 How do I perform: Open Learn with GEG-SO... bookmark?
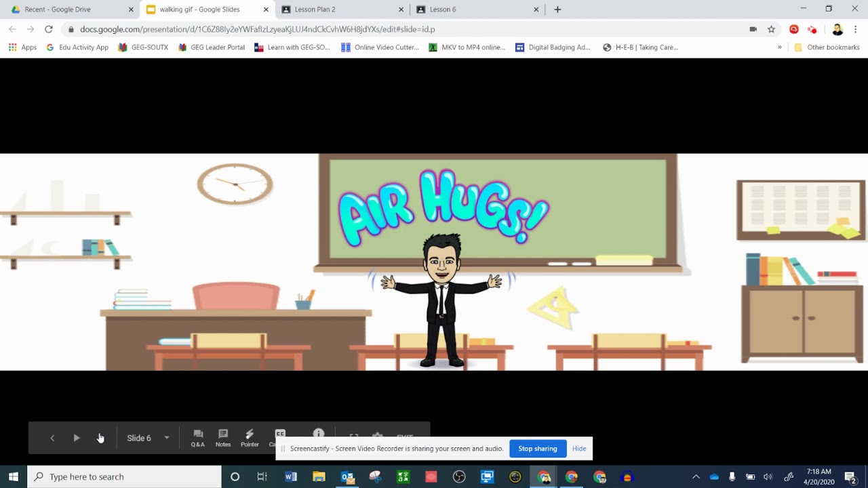click(x=292, y=47)
